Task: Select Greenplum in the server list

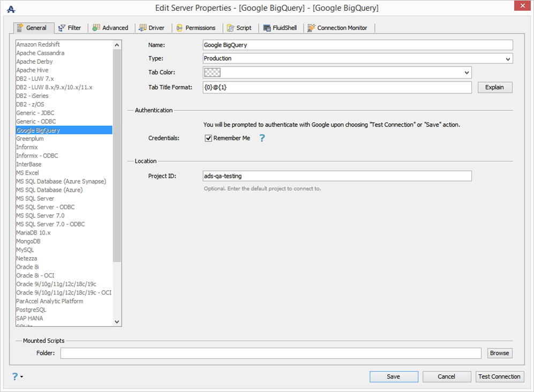Action: coord(64,139)
